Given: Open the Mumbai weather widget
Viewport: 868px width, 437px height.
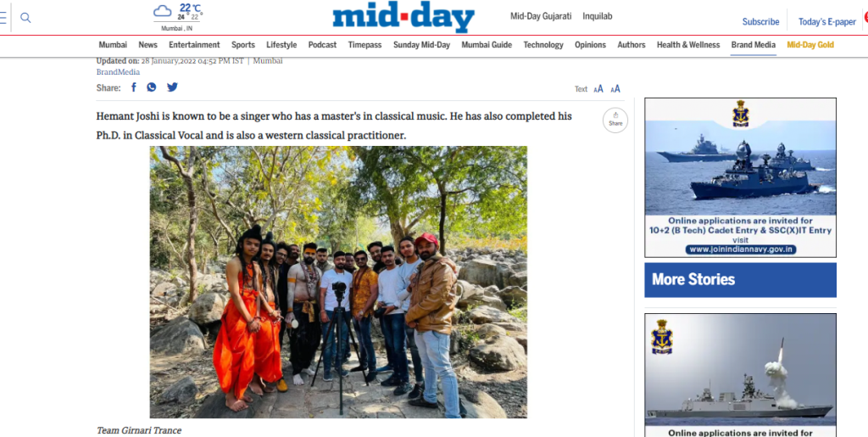Looking at the screenshot, I should 177,17.
